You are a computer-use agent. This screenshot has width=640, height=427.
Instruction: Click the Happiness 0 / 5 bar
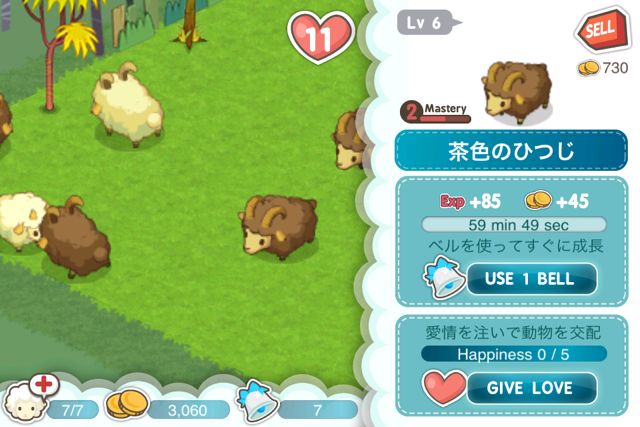[x=513, y=354]
